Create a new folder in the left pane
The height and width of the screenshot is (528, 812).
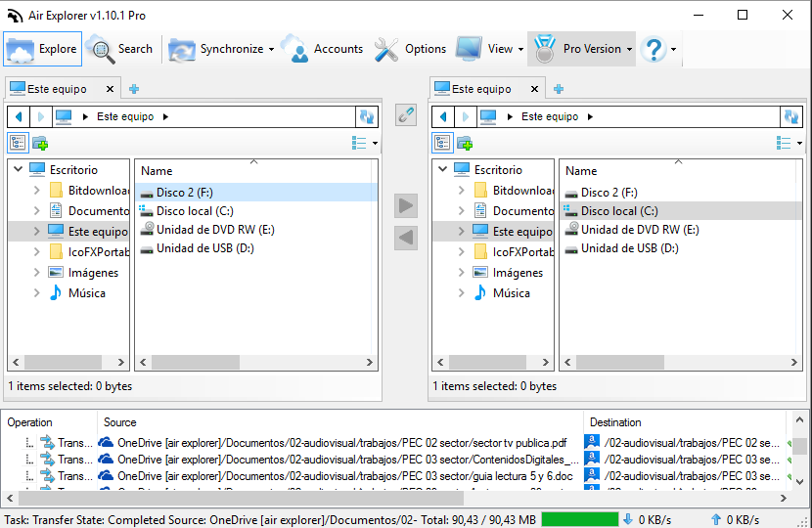point(40,143)
